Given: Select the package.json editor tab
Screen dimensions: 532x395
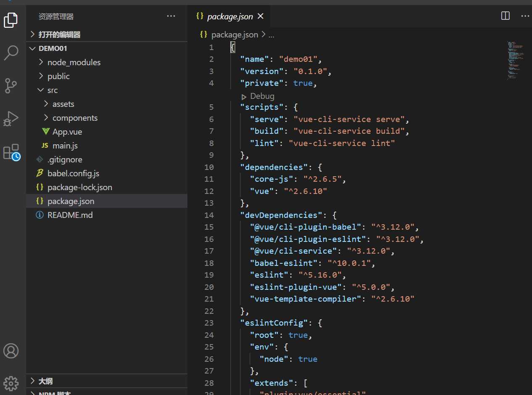Looking at the screenshot, I should click(229, 16).
